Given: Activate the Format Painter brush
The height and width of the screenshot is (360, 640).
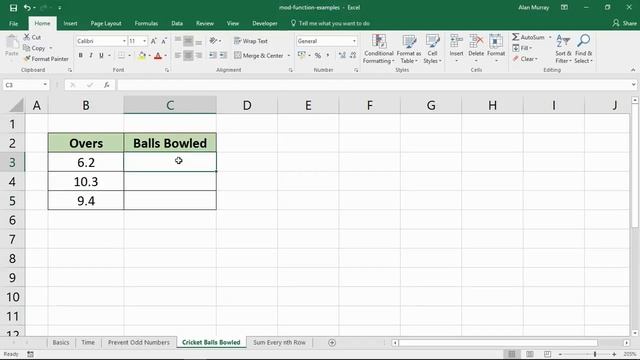Looking at the screenshot, I should pyautogui.click(x=46, y=59).
